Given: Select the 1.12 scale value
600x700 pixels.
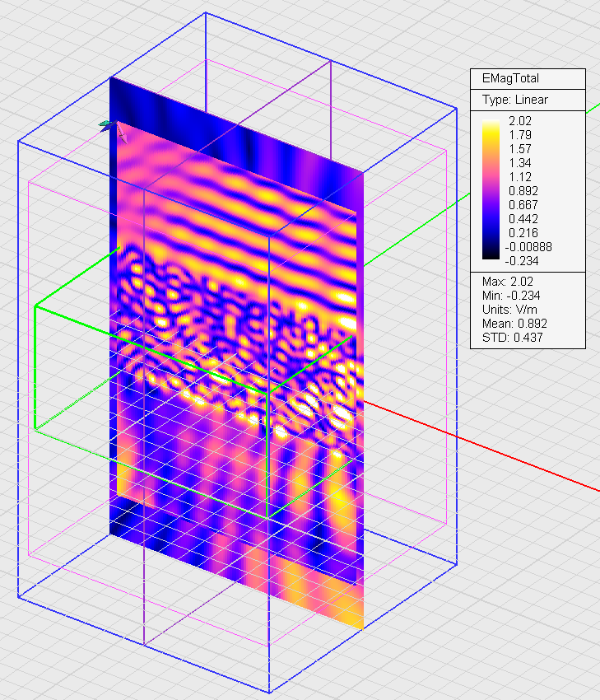Looking at the screenshot, I should tap(520, 177).
